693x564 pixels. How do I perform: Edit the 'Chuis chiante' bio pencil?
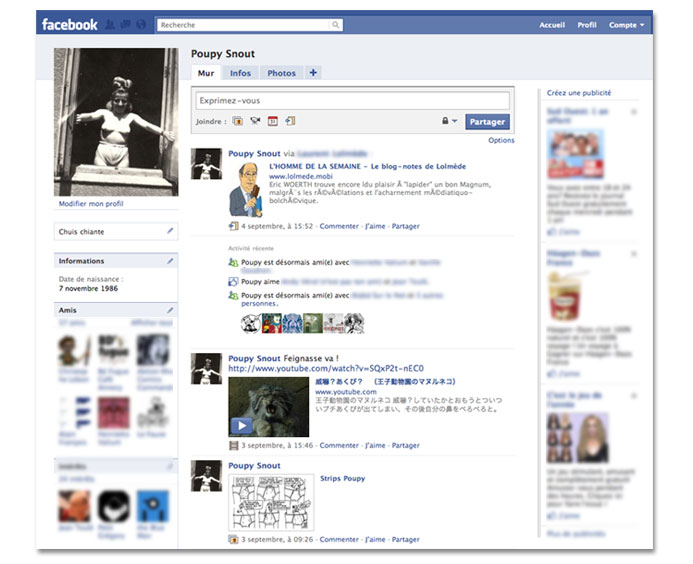(x=170, y=231)
